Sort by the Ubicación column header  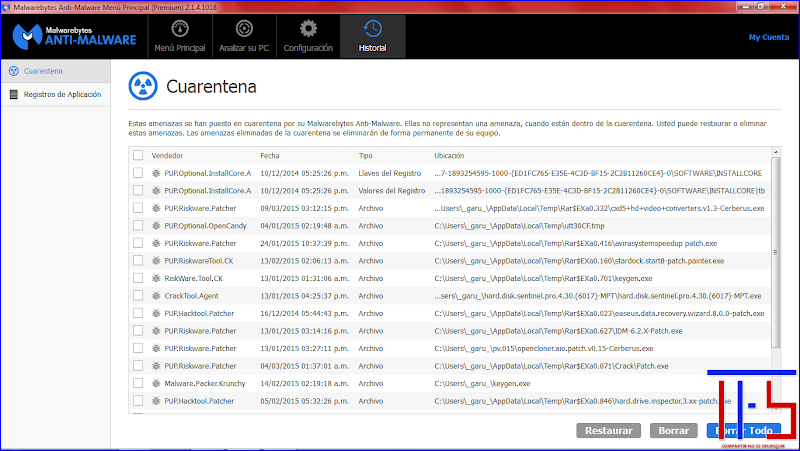pyautogui.click(x=449, y=156)
